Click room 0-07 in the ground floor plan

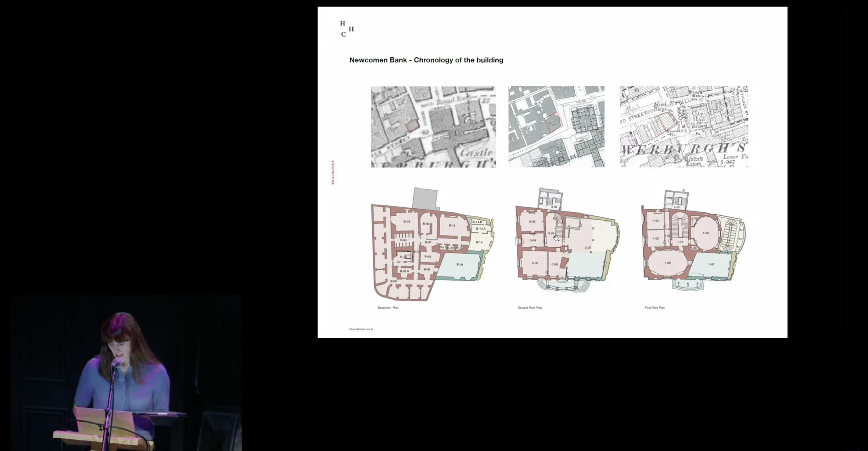588,248
